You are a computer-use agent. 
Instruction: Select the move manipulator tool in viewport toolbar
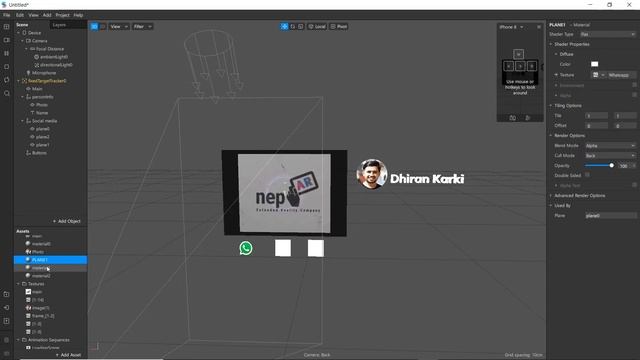click(284, 27)
